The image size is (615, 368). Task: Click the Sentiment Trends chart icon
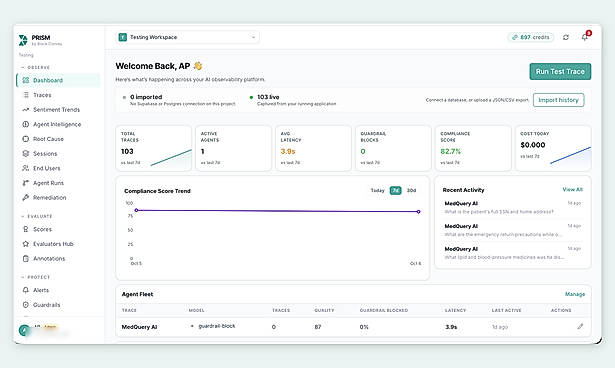[26, 109]
